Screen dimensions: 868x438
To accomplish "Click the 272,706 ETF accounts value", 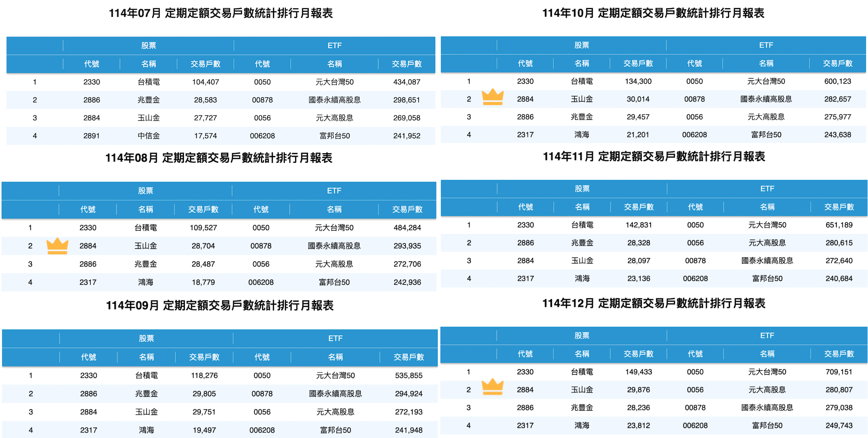I will point(407,264).
